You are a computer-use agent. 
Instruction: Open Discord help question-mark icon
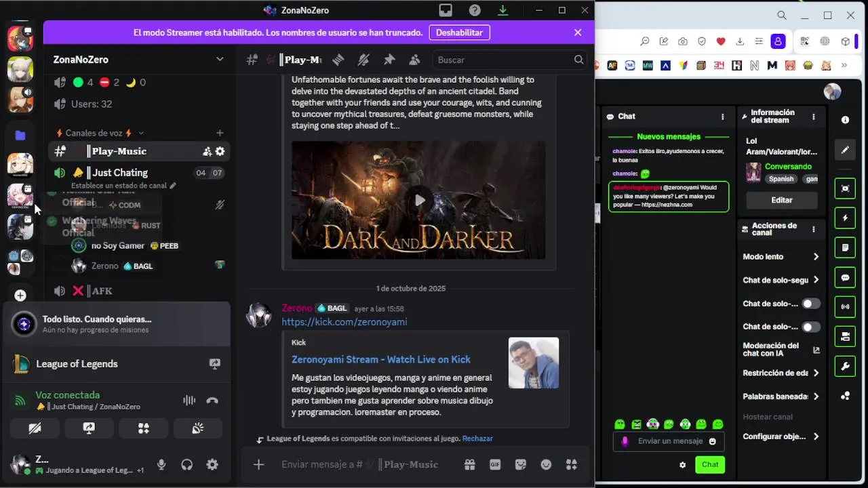coord(475,10)
